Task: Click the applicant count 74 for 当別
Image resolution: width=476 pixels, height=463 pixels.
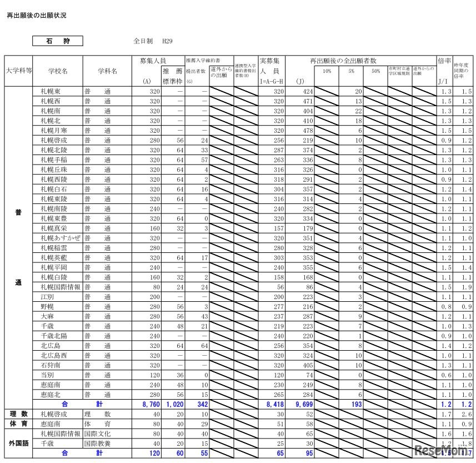Action: click(309, 375)
